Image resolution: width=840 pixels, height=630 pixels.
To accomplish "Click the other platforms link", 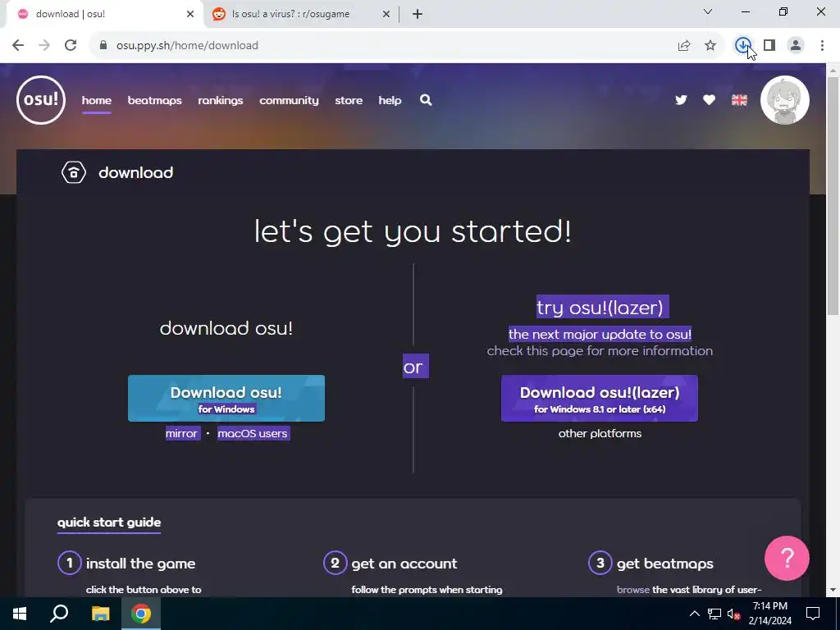I will [x=600, y=433].
